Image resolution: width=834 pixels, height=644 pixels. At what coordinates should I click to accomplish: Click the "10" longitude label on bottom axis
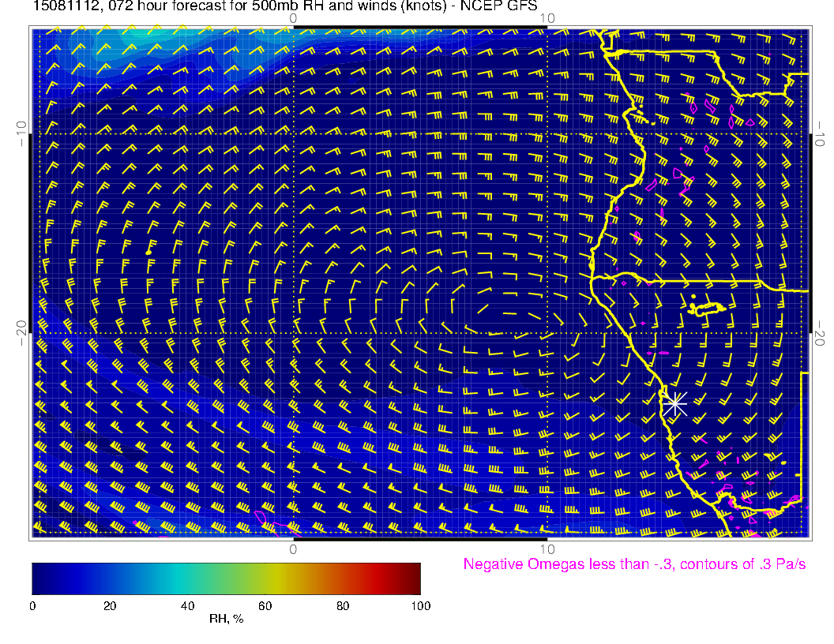547,549
